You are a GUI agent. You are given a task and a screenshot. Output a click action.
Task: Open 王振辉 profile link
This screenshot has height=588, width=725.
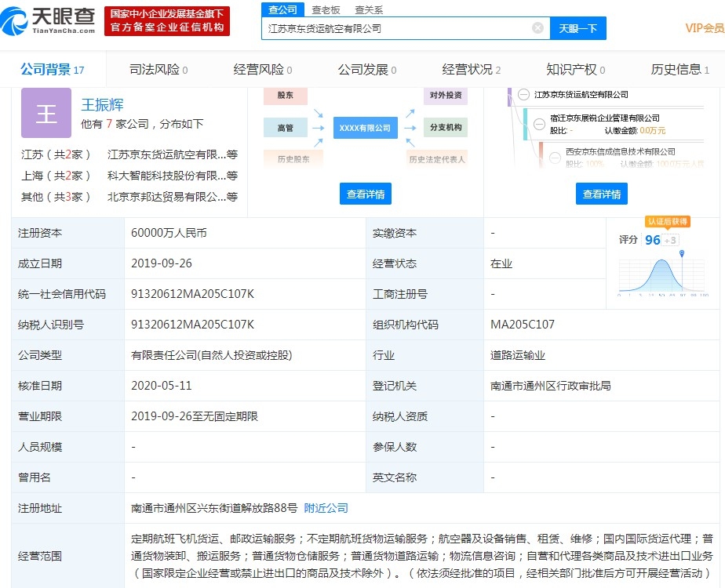click(102, 105)
